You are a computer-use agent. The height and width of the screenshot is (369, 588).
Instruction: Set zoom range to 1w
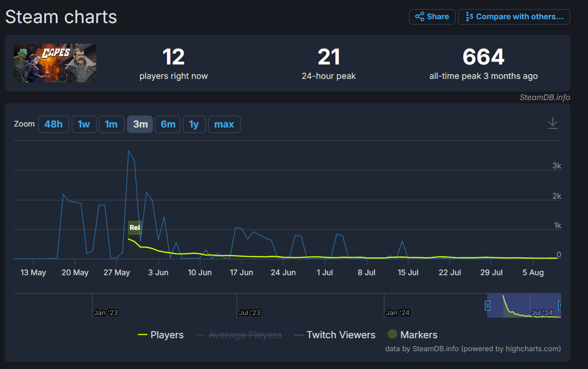point(84,124)
